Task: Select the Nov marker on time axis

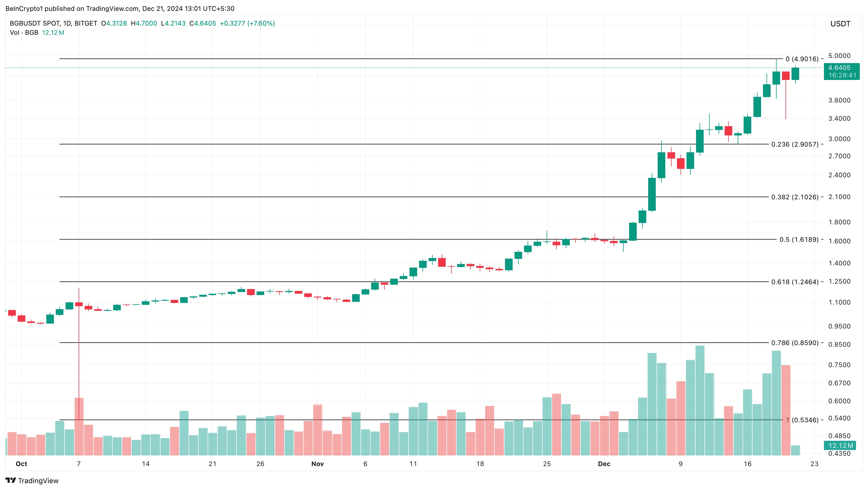Action: (318, 464)
